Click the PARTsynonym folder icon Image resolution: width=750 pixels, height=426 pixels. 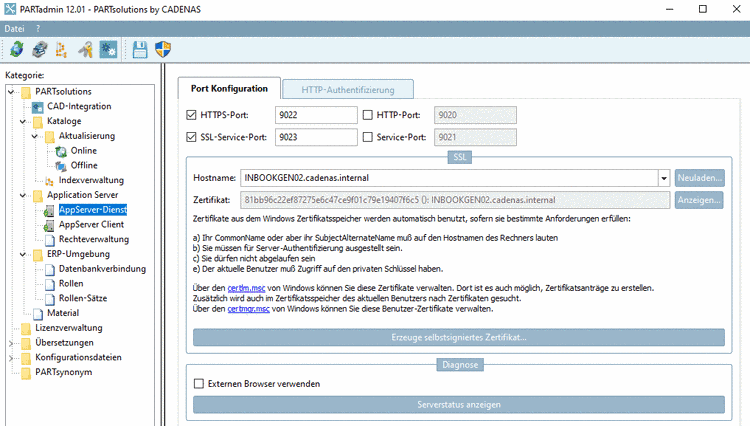(x=26, y=373)
